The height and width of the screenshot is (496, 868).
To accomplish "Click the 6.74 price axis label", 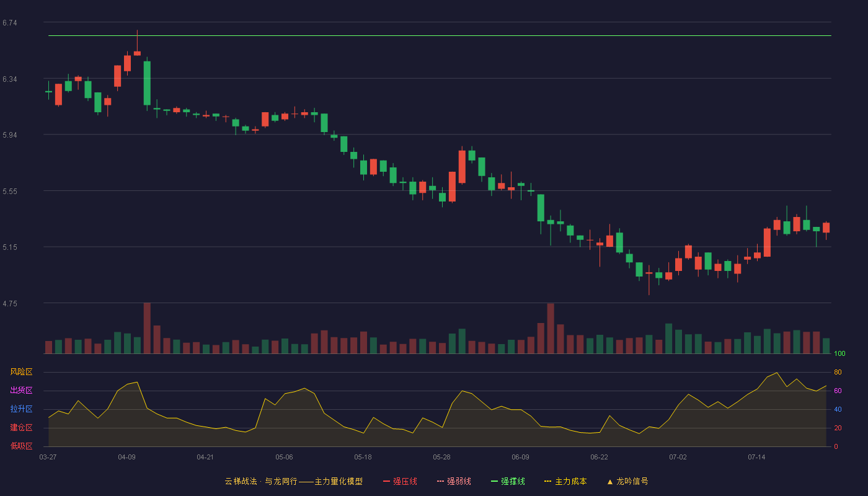I will [x=10, y=23].
